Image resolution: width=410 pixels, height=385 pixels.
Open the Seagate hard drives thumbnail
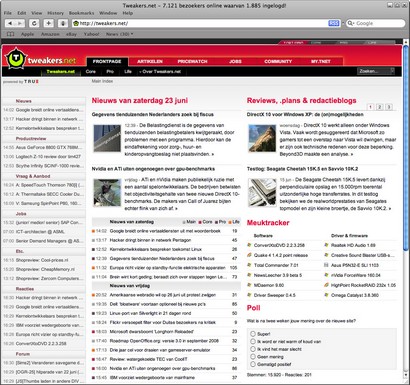pos(262,192)
